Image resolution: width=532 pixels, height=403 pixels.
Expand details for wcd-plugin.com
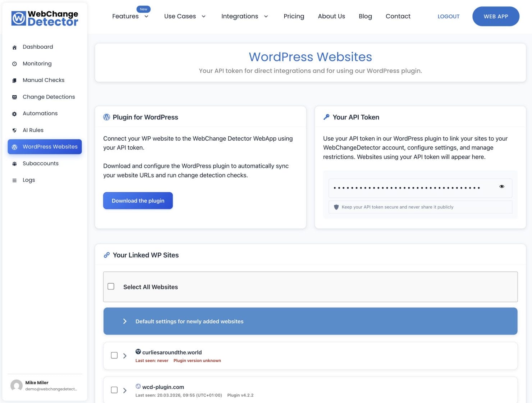tap(125, 390)
